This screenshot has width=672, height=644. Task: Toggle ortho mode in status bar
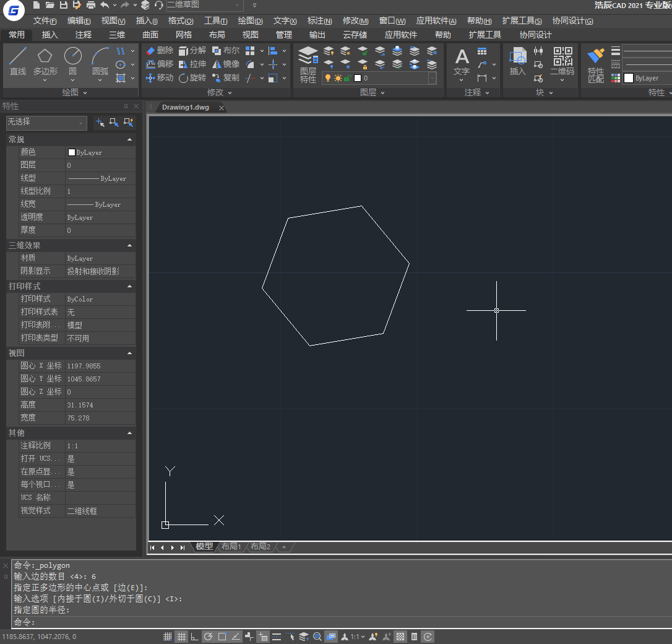[x=194, y=637]
